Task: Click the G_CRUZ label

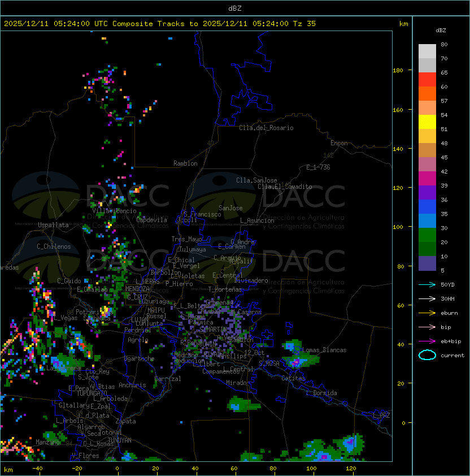Action: coord(137,297)
